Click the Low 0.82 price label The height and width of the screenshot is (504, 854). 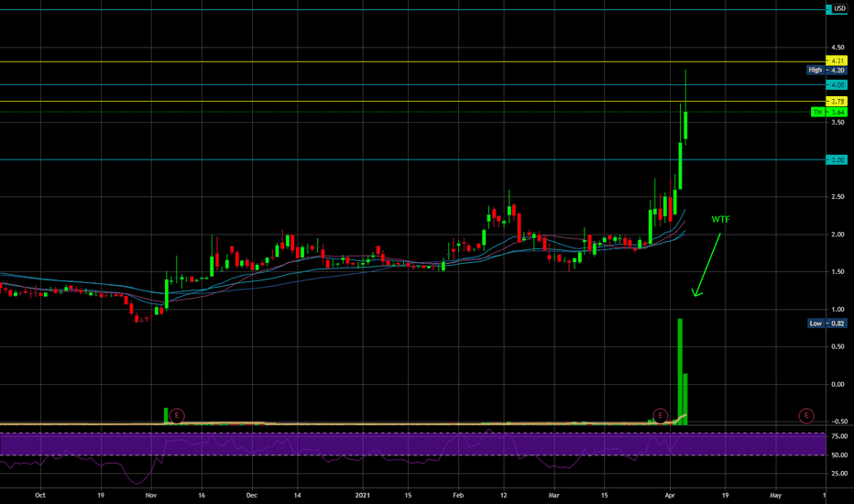[x=827, y=323]
